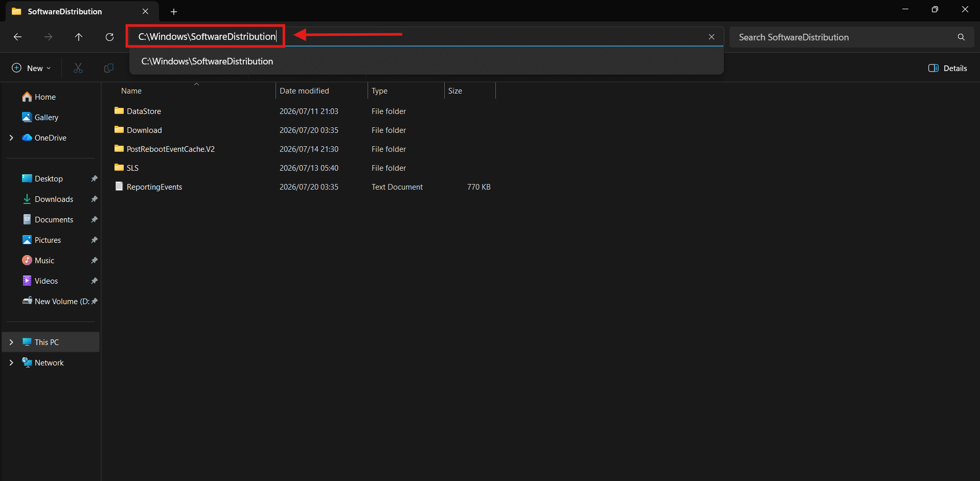Click the ReportingEvents document icon

point(119,186)
